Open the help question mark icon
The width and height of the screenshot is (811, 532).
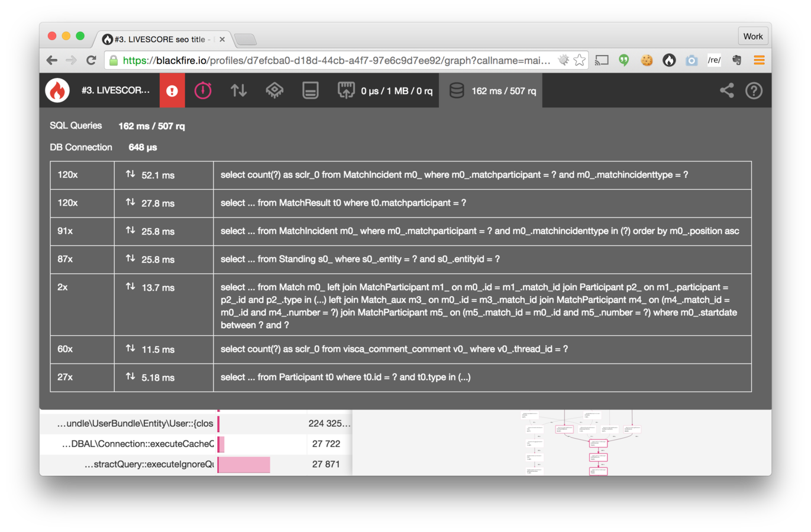point(754,90)
